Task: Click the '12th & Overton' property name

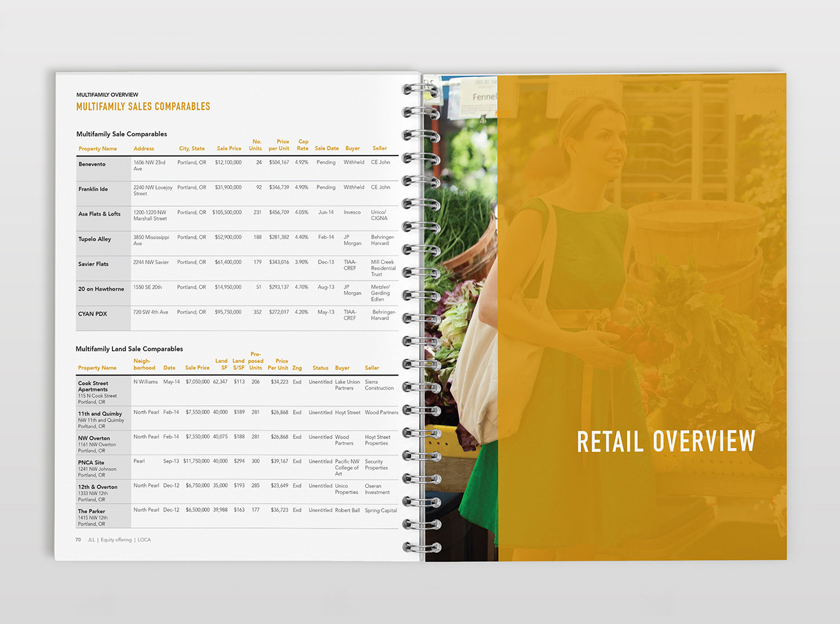Action: pos(98,487)
